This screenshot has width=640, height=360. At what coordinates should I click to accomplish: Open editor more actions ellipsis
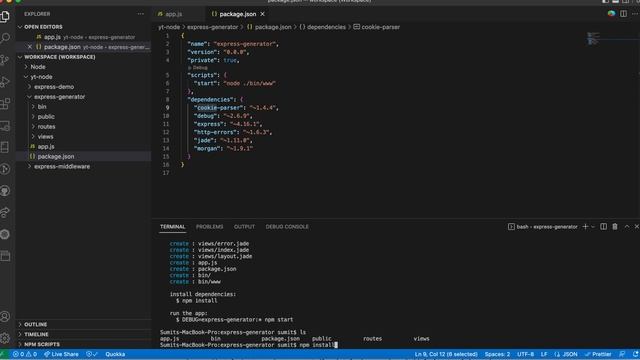[635, 14]
